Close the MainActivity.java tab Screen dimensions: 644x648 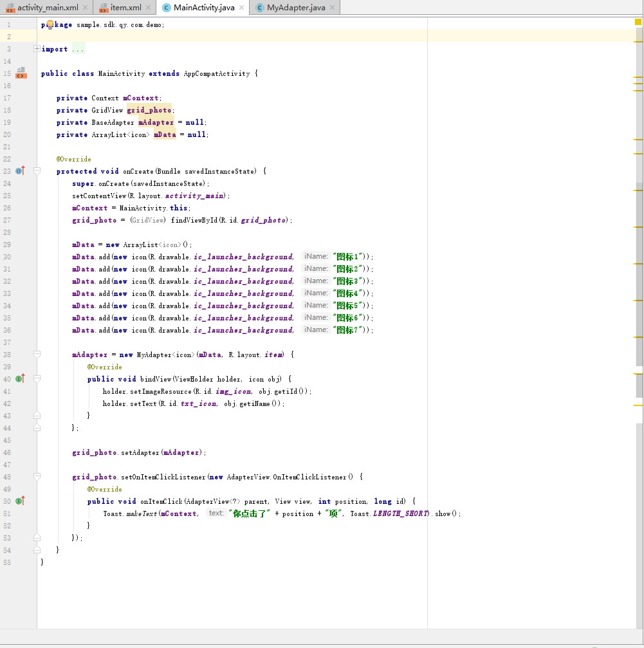(x=242, y=8)
